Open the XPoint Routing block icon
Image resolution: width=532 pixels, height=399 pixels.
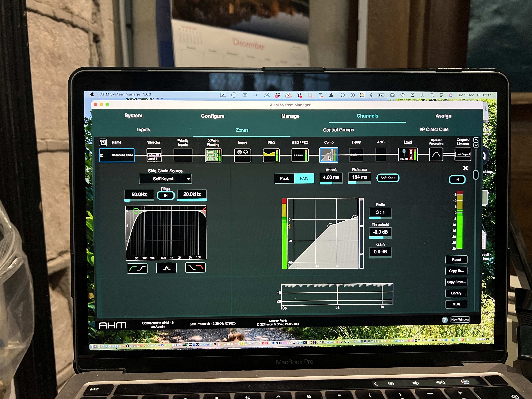click(x=213, y=155)
